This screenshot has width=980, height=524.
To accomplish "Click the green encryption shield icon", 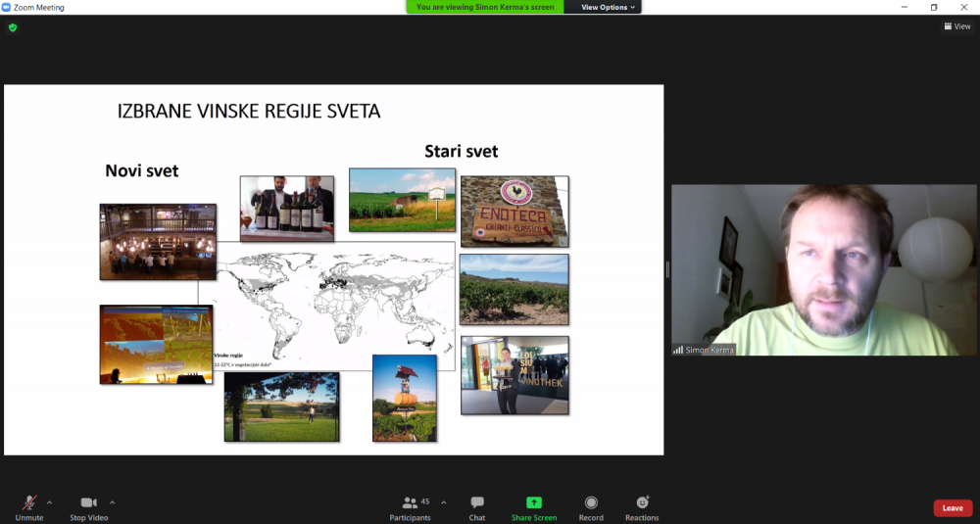I will [x=13, y=27].
